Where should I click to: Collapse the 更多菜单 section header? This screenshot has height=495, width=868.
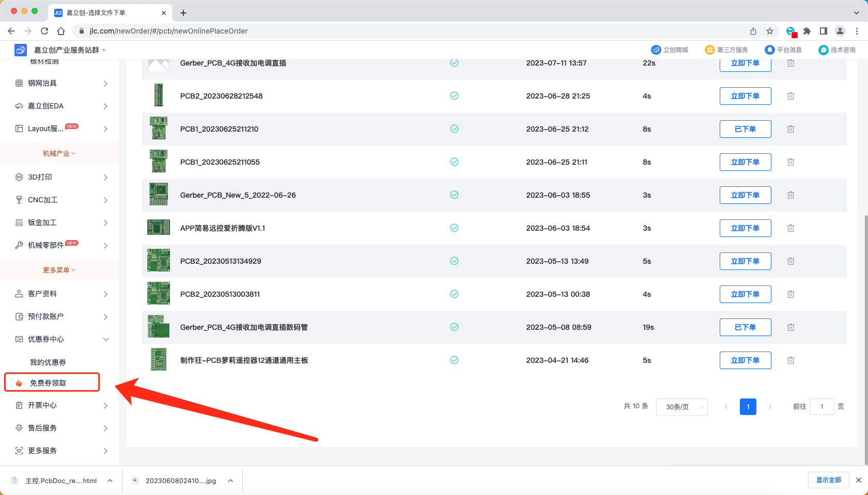[59, 270]
